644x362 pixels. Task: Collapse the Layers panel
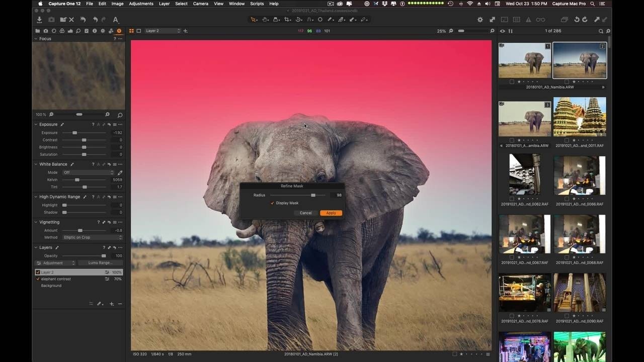click(36, 247)
